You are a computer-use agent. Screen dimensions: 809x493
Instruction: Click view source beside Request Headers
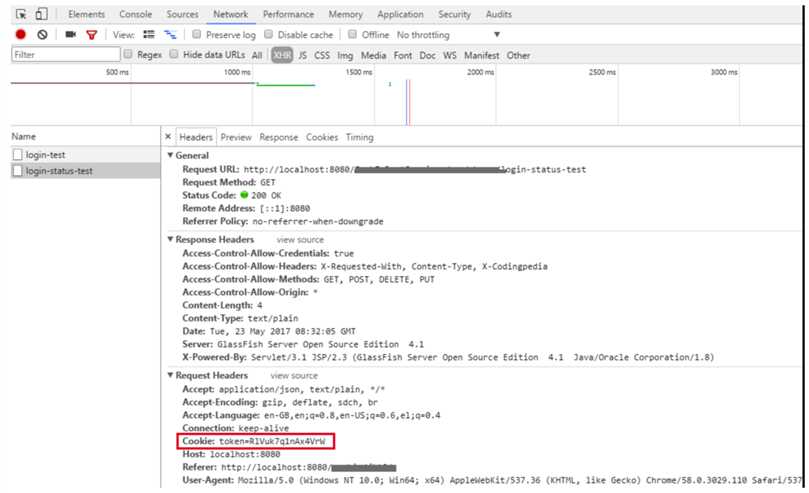tap(294, 376)
